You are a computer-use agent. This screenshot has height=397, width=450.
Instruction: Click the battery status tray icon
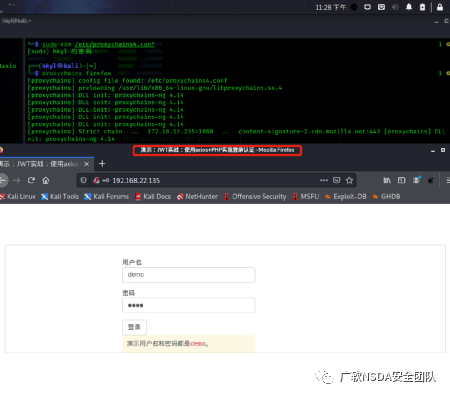422,7
